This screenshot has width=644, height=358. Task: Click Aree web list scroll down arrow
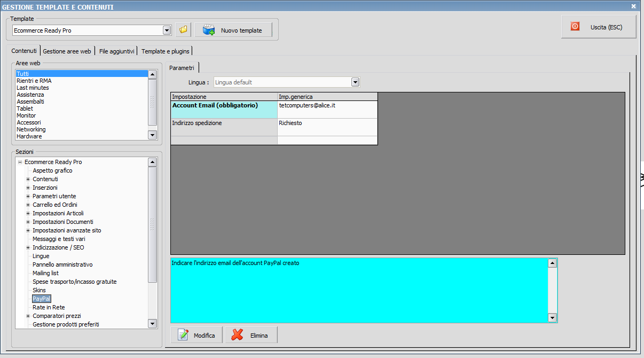click(152, 136)
